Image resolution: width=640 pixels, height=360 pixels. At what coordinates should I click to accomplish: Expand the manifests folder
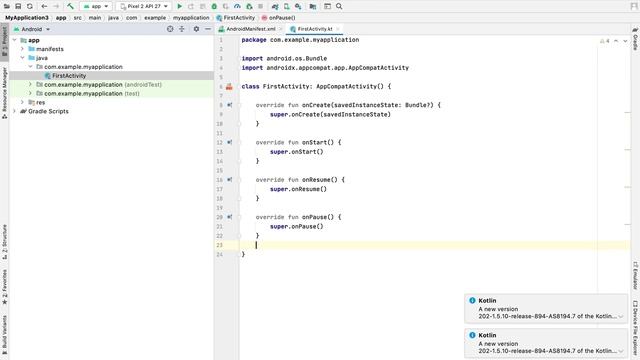click(22, 49)
